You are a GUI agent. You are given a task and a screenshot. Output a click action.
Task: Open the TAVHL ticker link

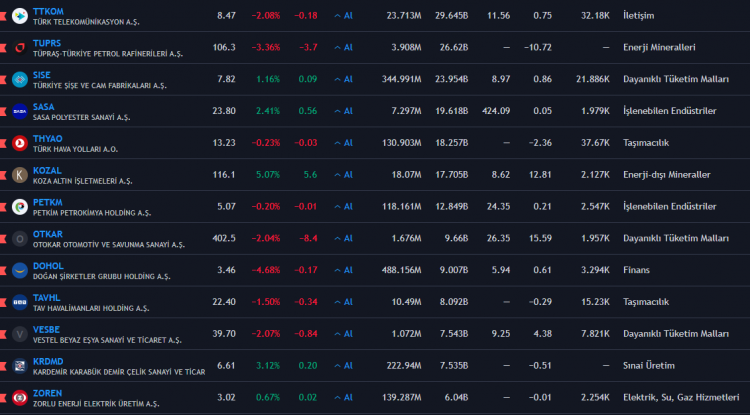tap(46, 298)
